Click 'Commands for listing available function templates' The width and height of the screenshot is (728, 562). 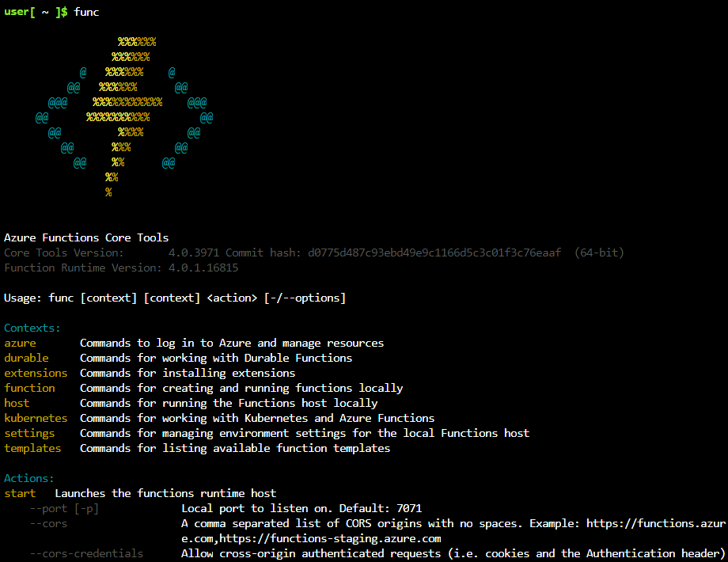[x=235, y=448]
